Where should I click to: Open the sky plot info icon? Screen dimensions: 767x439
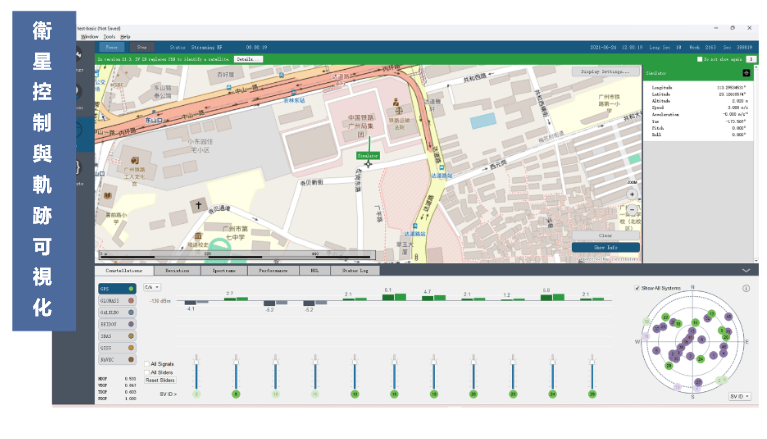point(746,289)
